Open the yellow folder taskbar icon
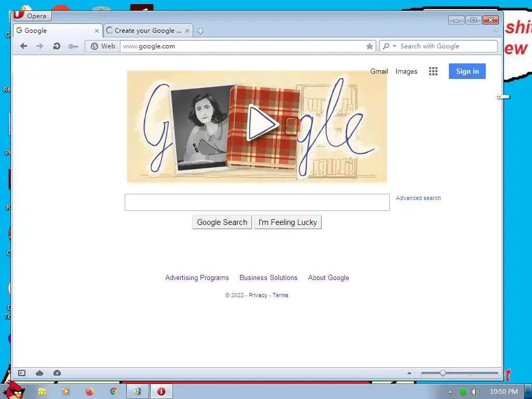 [42, 392]
